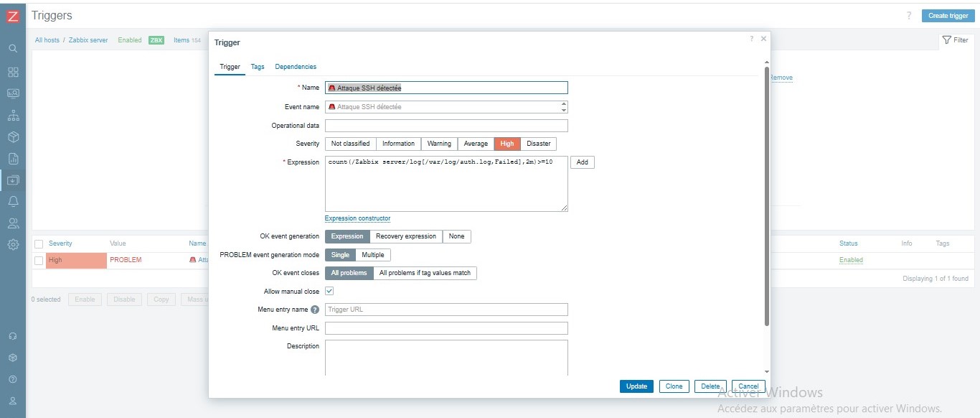Set severity to Disaster
The height and width of the screenshot is (418, 980).
[539, 144]
